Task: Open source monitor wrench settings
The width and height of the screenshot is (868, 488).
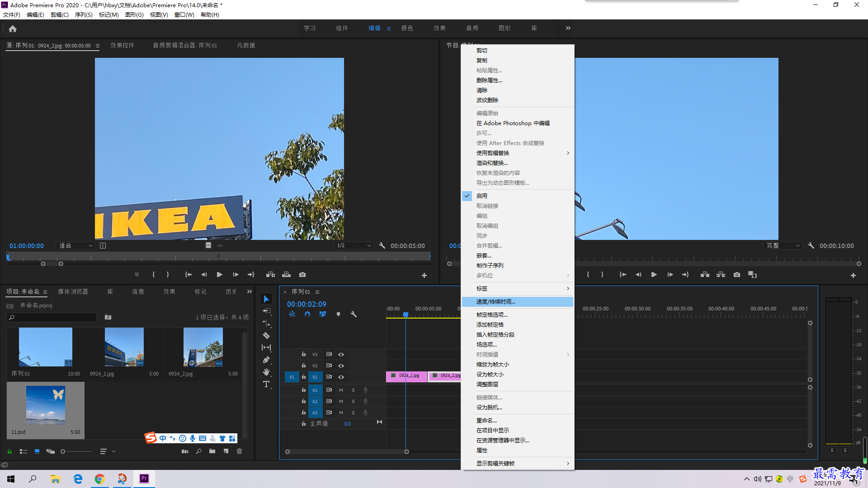Action: pyautogui.click(x=382, y=245)
